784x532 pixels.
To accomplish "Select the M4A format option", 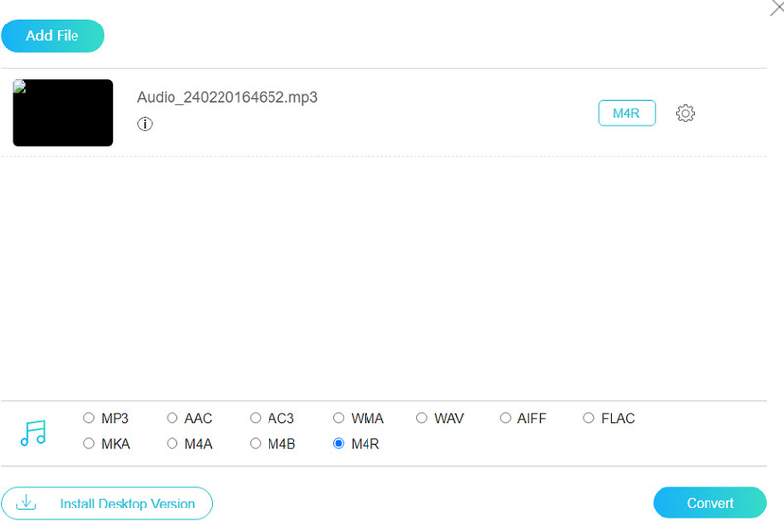I will click(x=172, y=444).
